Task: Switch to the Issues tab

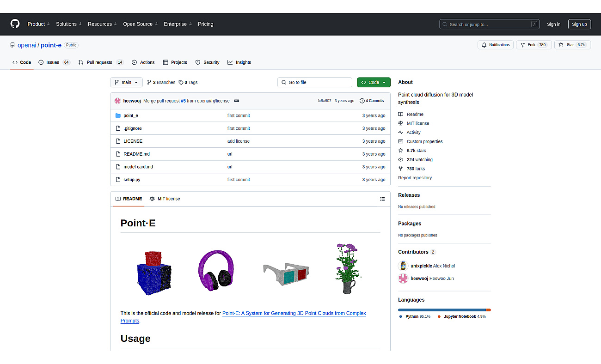Action: 54,62
